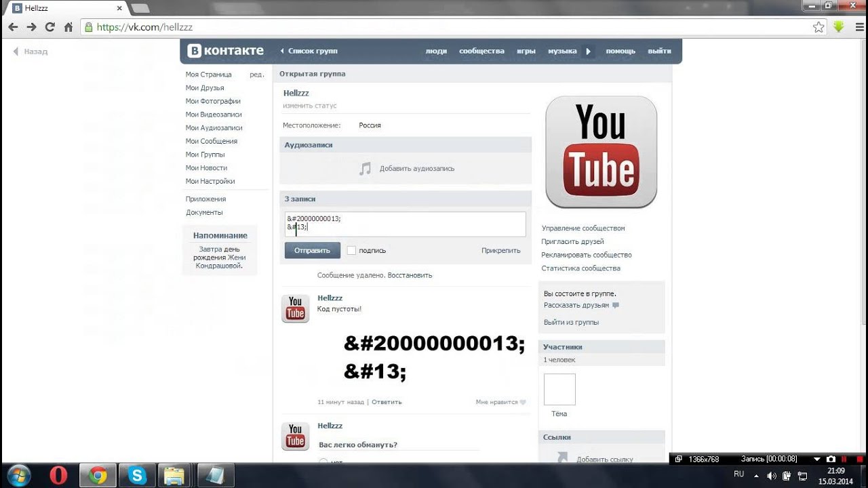Click the Отправить button
This screenshot has height=488, width=868.
312,250
